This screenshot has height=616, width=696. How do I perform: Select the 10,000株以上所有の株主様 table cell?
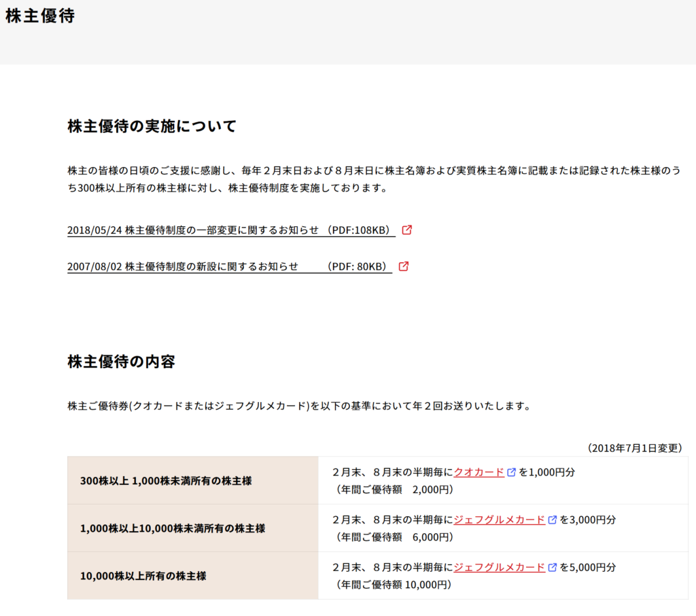point(143,576)
